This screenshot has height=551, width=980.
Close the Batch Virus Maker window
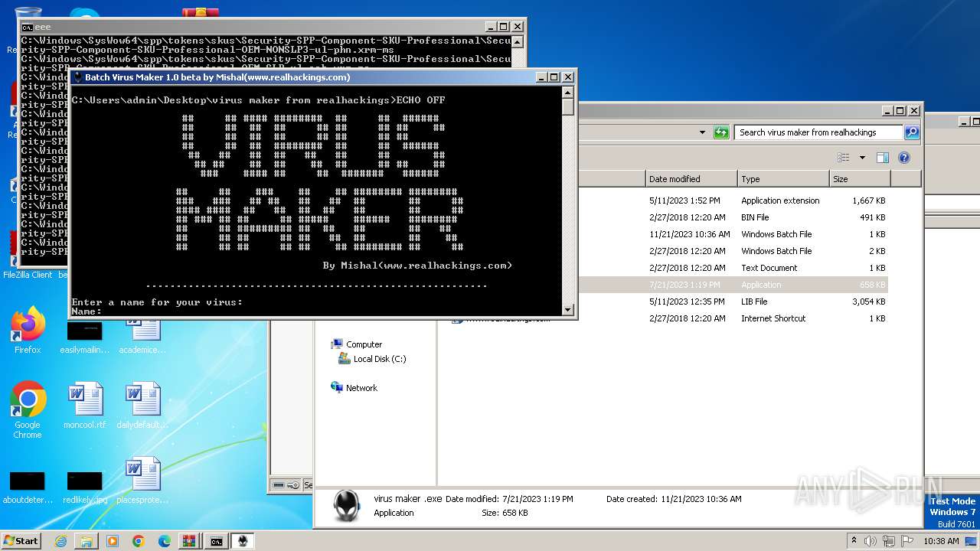(x=568, y=77)
